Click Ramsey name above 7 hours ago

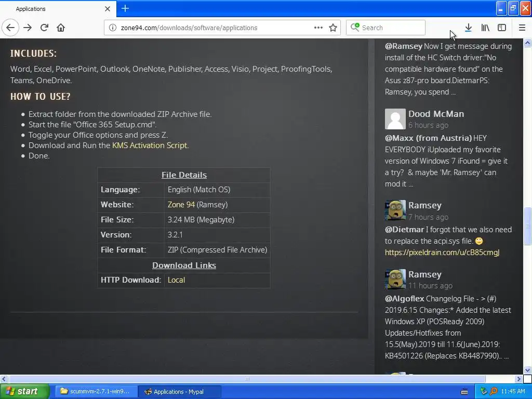tap(425, 205)
